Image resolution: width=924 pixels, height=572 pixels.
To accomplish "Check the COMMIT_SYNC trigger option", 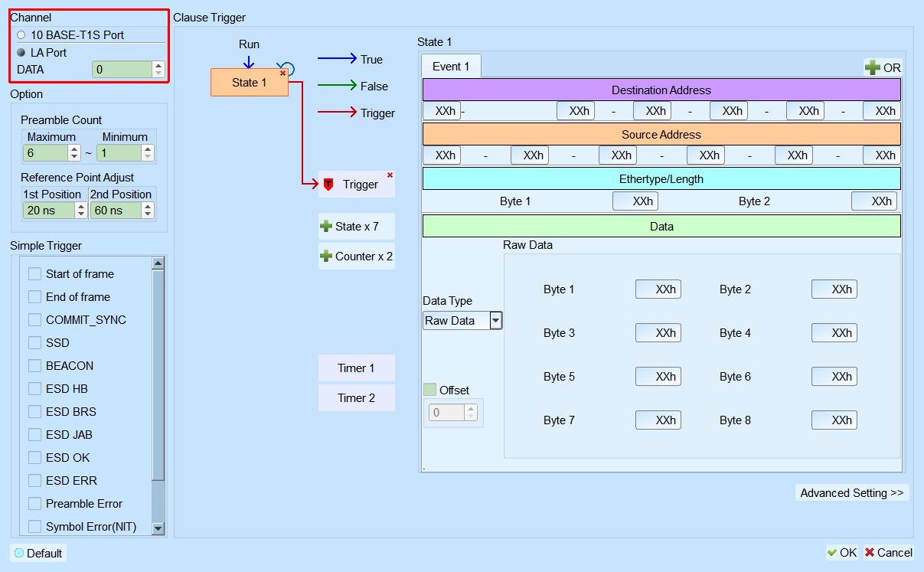I will coord(34,320).
